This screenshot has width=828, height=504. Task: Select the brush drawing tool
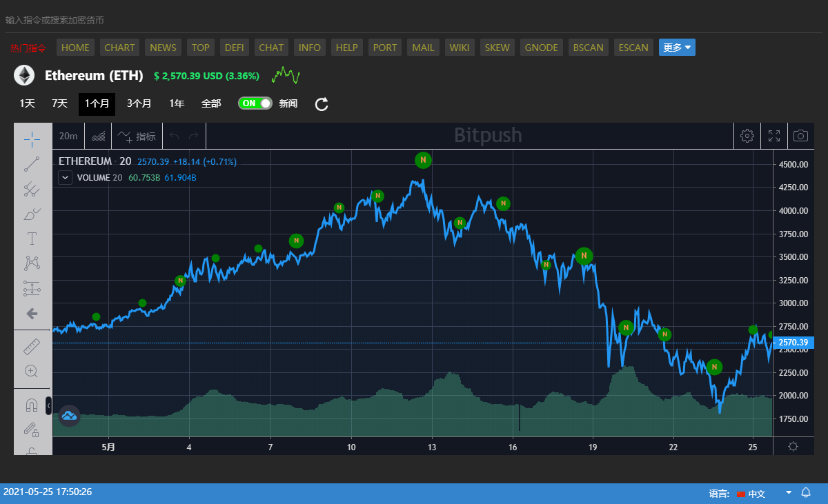click(x=32, y=214)
